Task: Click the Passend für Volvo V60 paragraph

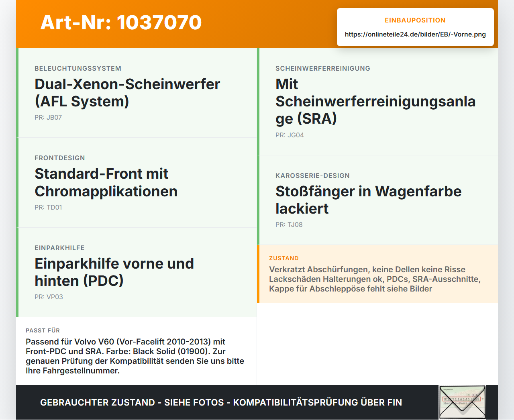Action: (x=135, y=356)
